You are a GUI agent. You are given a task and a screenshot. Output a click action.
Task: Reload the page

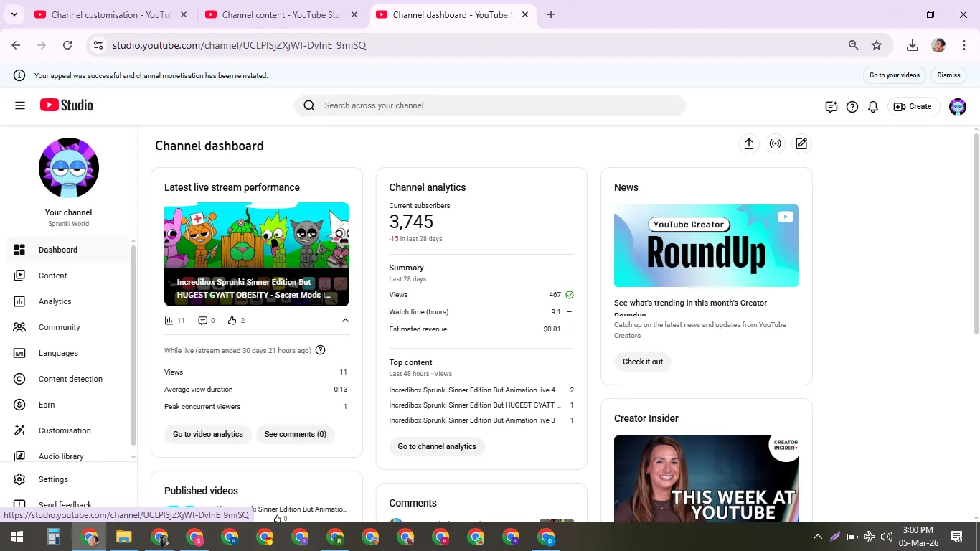pos(67,45)
